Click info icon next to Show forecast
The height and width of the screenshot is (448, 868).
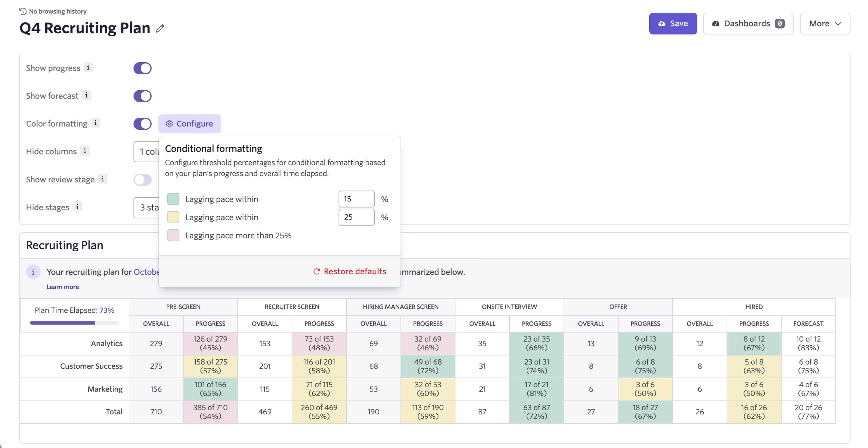tap(86, 95)
